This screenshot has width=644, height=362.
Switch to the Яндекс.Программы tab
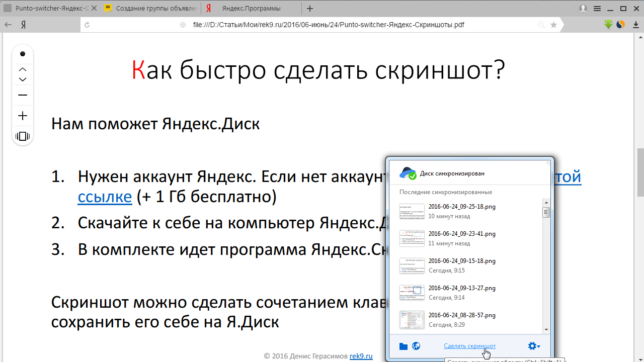point(252,9)
